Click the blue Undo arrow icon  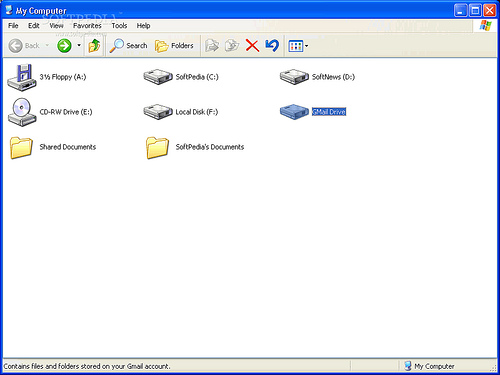272,45
